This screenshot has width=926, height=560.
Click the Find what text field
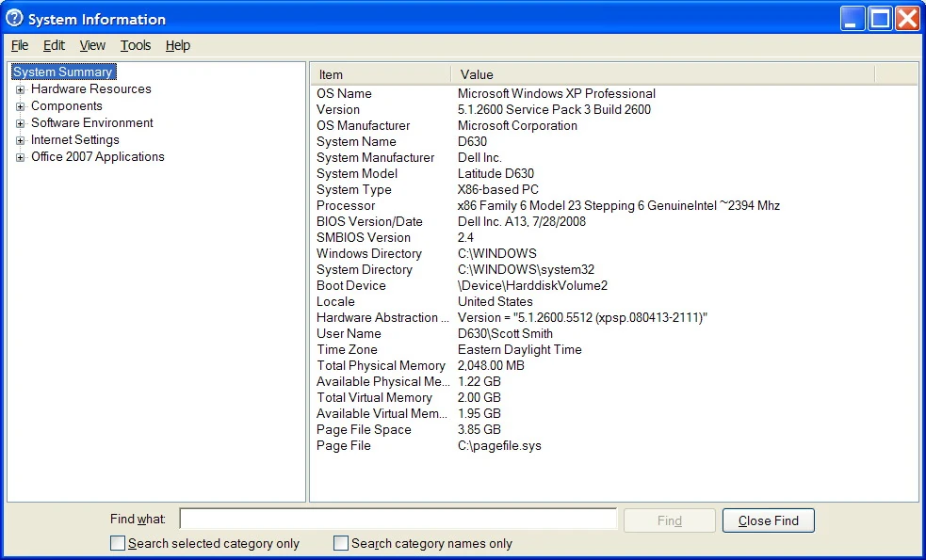[398, 520]
